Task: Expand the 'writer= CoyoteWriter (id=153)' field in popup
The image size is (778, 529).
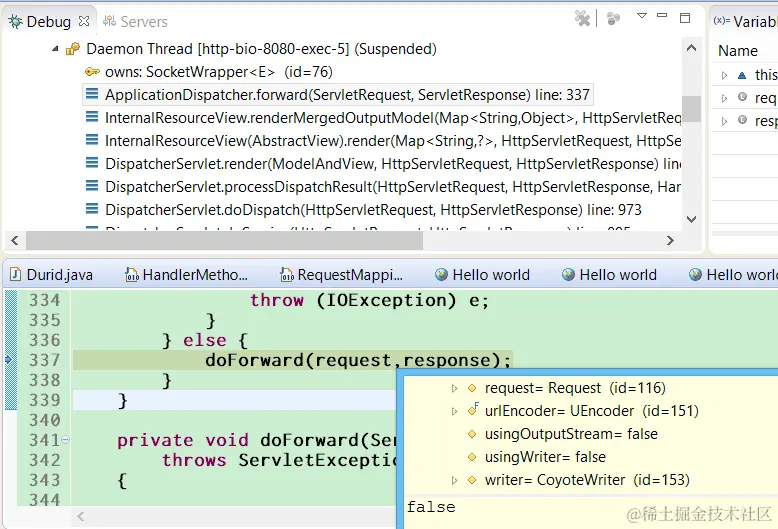Action: 454,480
